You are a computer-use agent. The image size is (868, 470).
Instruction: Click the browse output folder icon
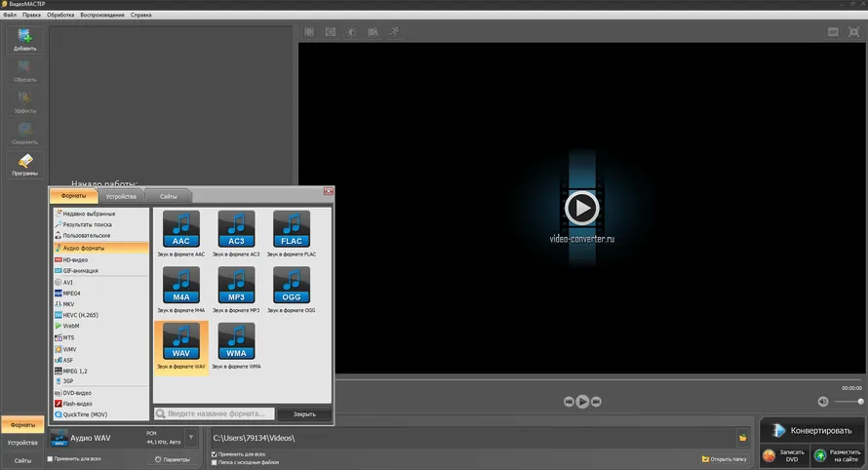pos(742,438)
